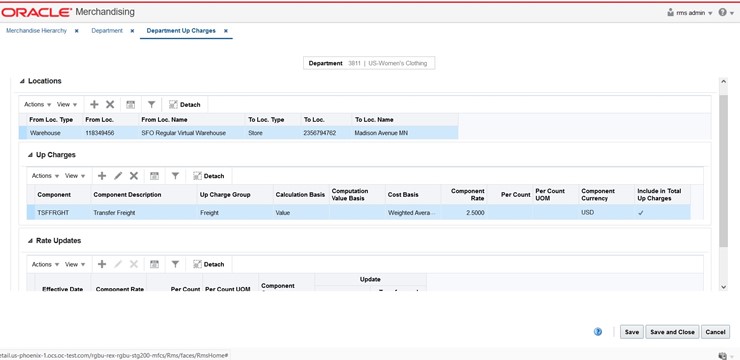Switch to the Merchandise Hierarchy tab
The width and height of the screenshot is (740, 360).
(36, 31)
